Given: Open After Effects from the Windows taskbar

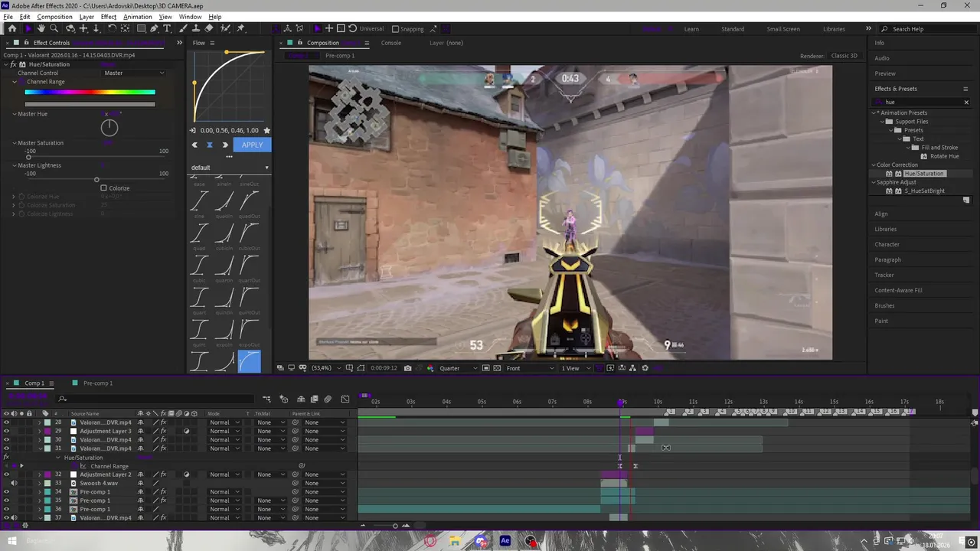Looking at the screenshot, I should point(505,541).
